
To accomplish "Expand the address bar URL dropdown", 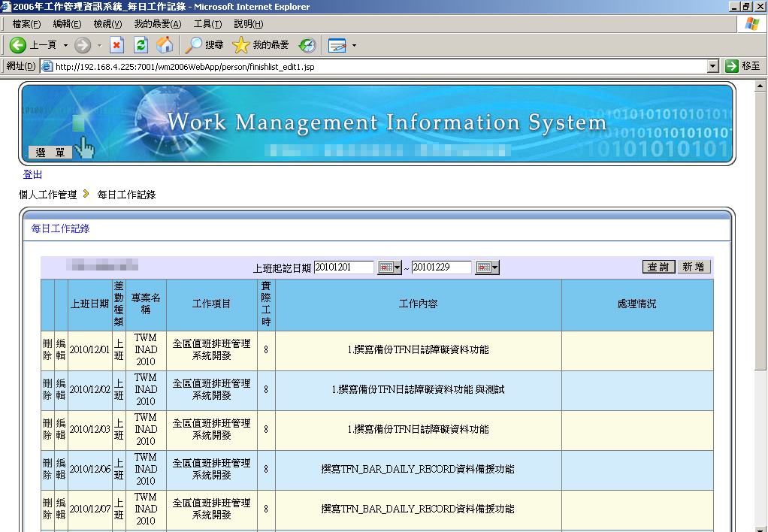I will click(x=713, y=66).
